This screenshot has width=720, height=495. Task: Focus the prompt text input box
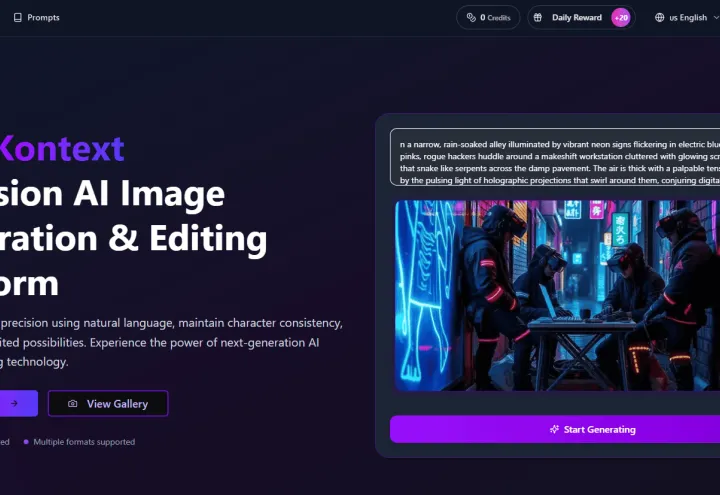555,157
